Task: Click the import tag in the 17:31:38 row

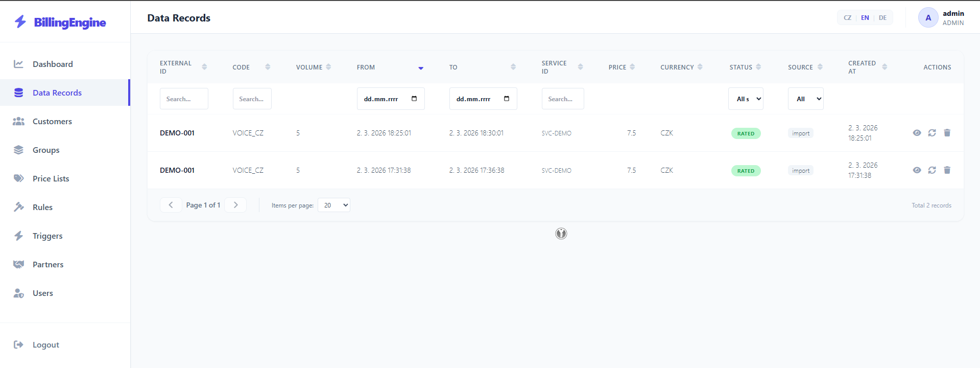Action: 801,171
